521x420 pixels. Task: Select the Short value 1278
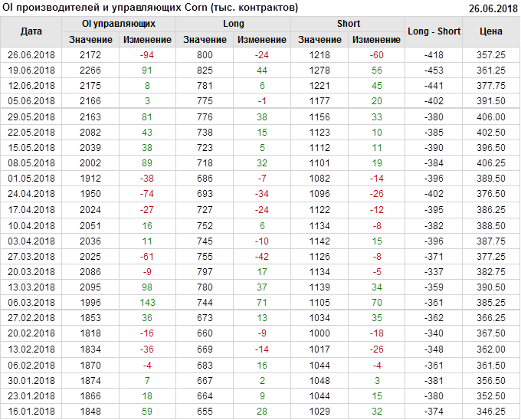coord(320,70)
